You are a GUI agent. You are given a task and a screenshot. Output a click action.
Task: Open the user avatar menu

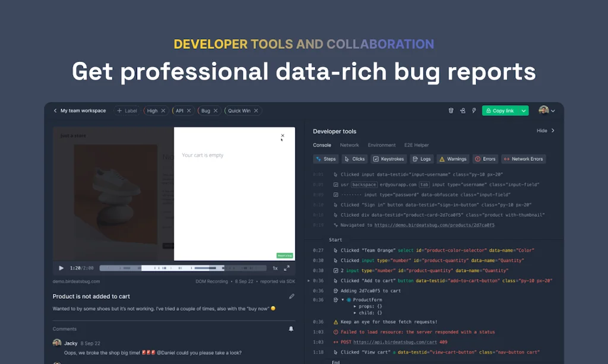click(547, 110)
